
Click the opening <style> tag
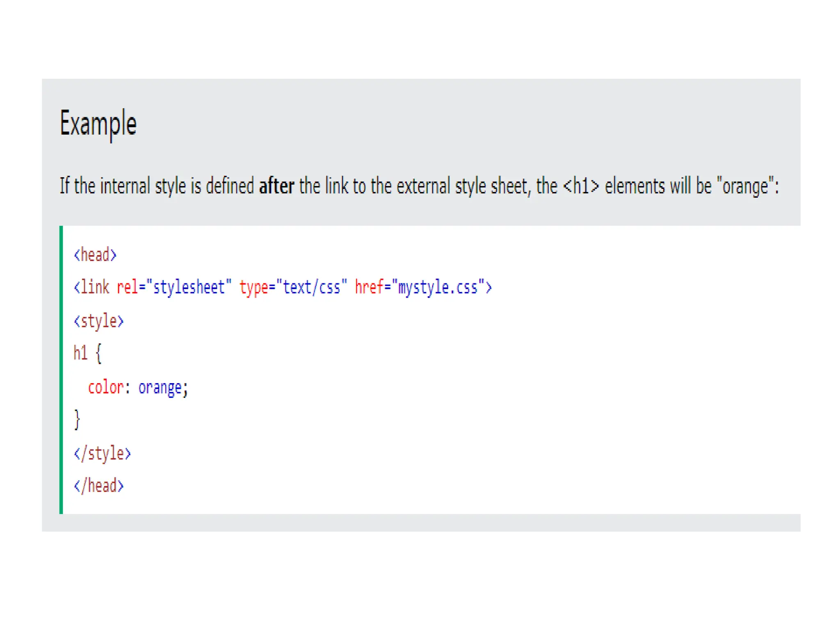pos(98,321)
